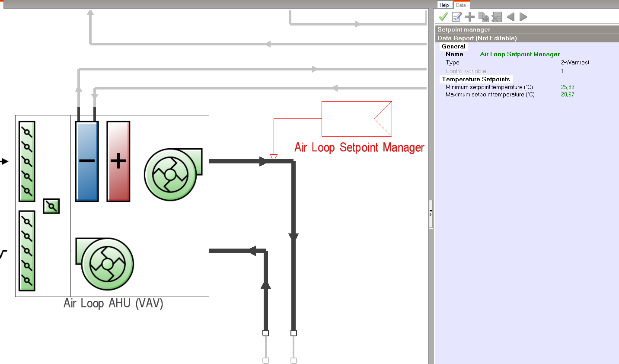Click the minimum setpoint temperature value 25,89
619x364 pixels.
click(568, 87)
